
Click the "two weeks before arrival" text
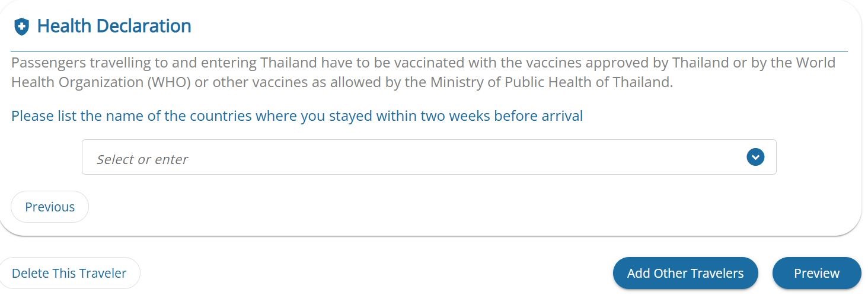502,115
